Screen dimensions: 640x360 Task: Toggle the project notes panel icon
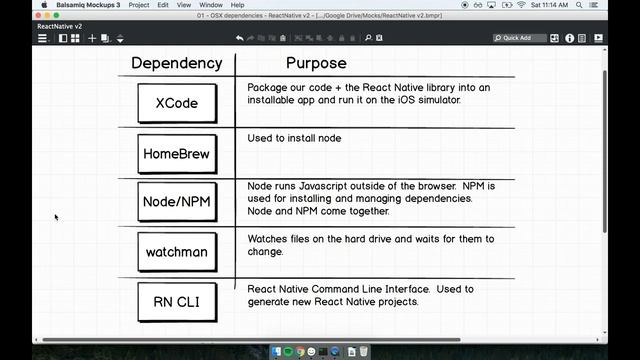click(x=582, y=38)
